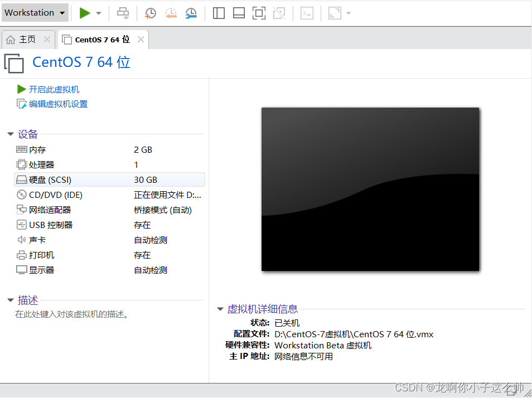The width and height of the screenshot is (532, 398).
Task: Select the 声卡 device row
Action: point(109,240)
